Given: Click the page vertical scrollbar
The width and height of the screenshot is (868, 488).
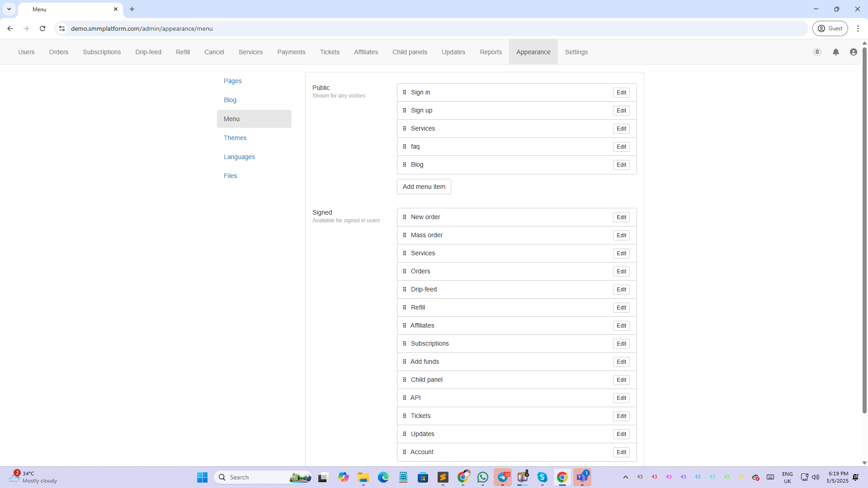Looking at the screenshot, I should pyautogui.click(x=864, y=226).
